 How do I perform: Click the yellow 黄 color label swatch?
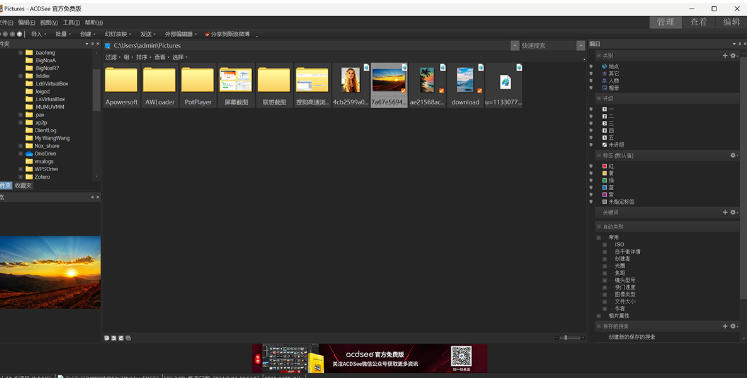605,174
